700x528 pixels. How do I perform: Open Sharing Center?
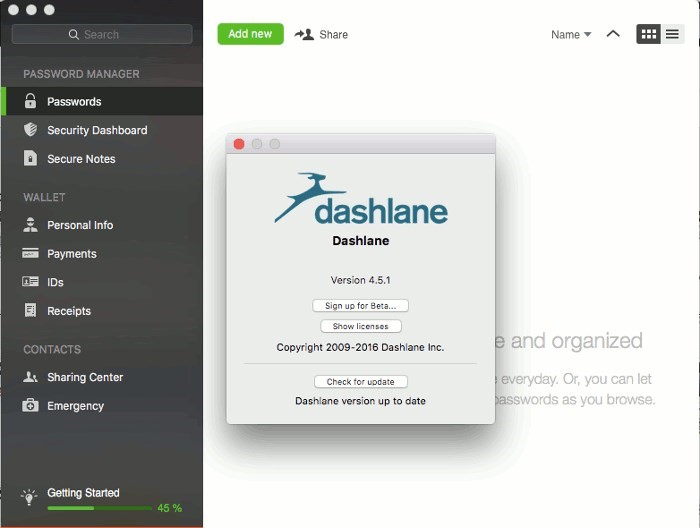102,377
